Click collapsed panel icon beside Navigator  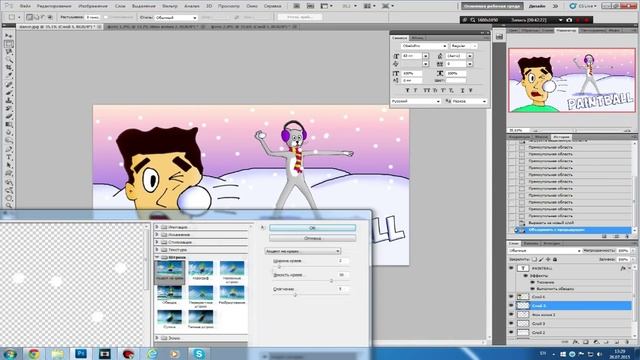[x=499, y=37]
